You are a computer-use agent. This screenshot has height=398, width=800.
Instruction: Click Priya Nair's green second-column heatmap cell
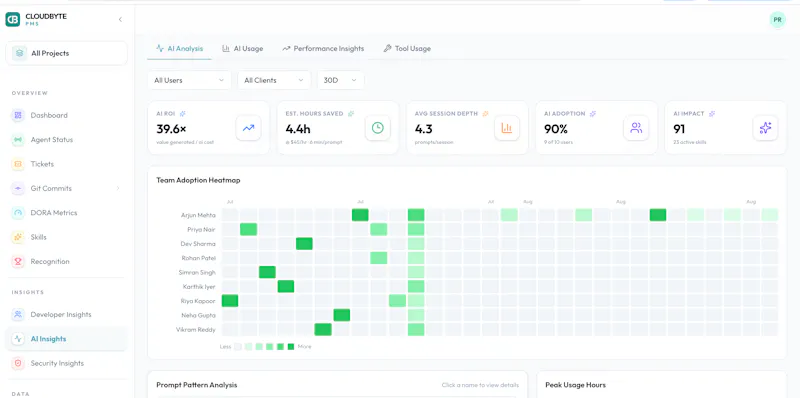(248, 229)
